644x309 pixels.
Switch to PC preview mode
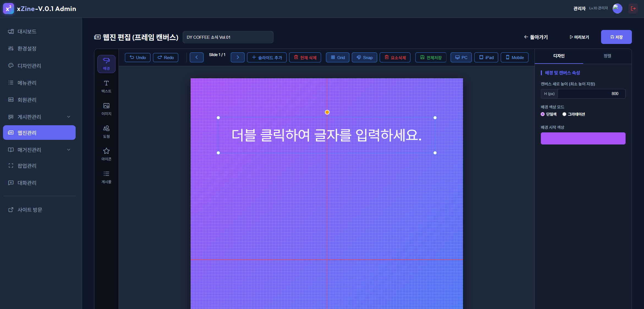click(x=461, y=57)
